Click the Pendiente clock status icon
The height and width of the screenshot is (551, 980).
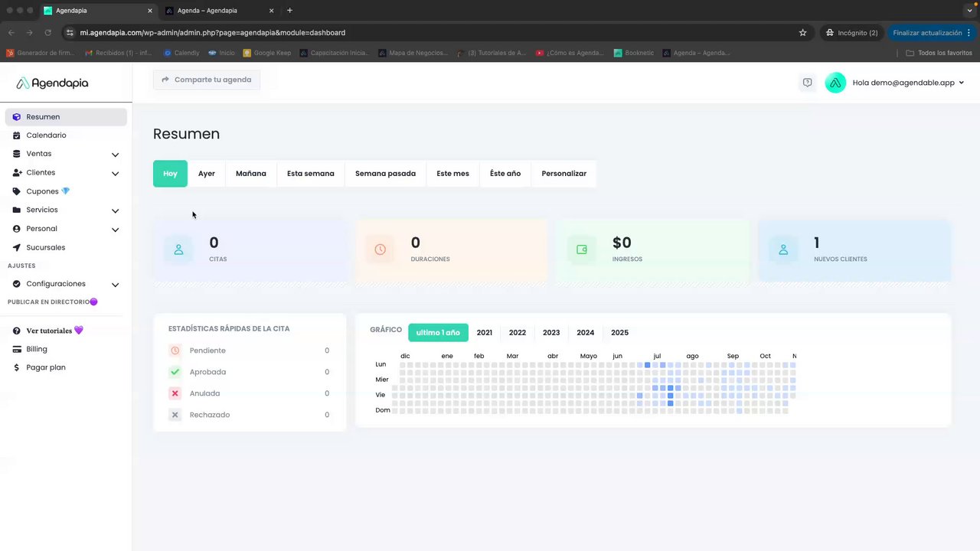click(x=175, y=350)
